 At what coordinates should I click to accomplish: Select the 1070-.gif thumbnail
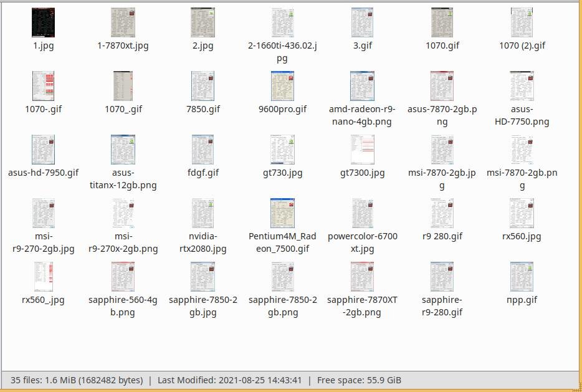pos(43,86)
